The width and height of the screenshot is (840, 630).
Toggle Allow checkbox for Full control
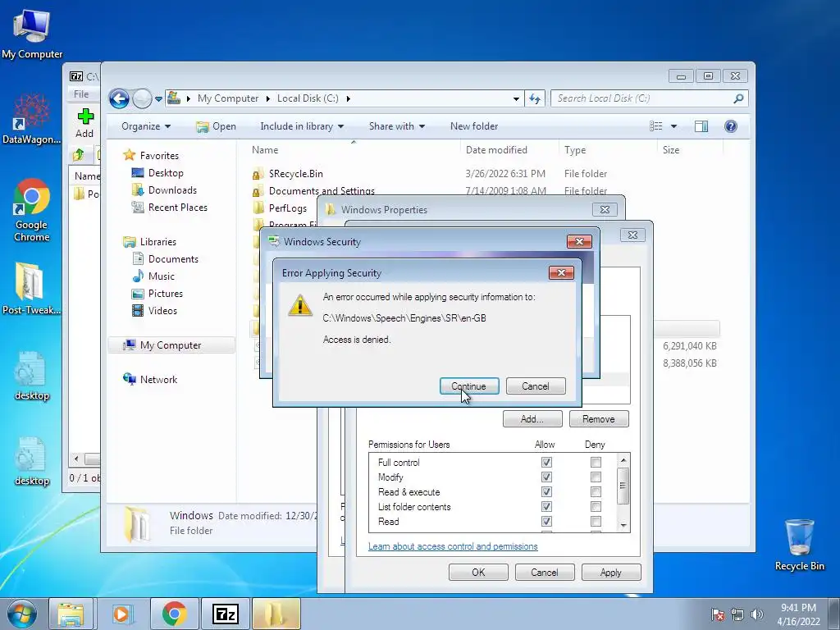pos(546,463)
